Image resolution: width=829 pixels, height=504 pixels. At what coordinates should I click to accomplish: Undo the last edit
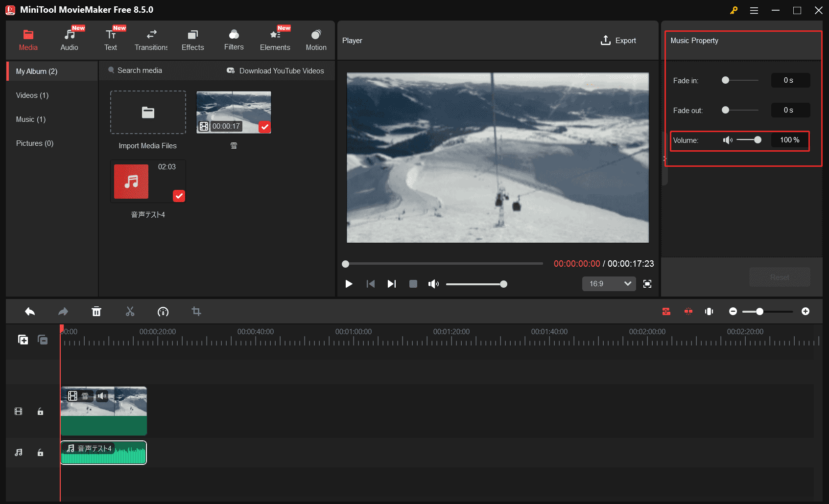coord(29,311)
